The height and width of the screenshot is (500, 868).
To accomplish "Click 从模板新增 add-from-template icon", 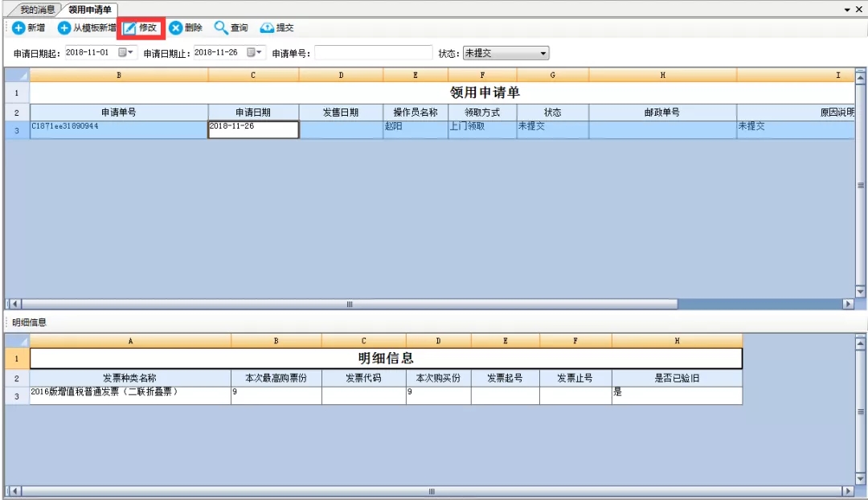I will click(x=64, y=28).
